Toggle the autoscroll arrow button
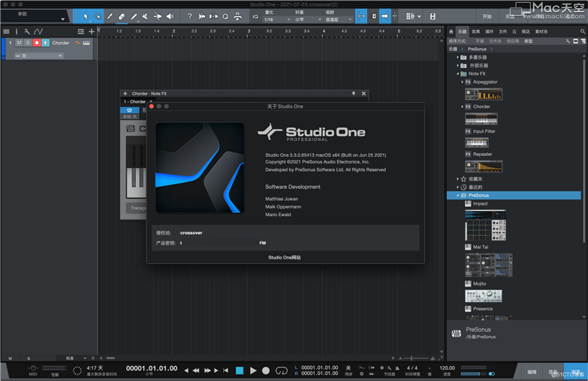The image size is (588, 381). point(384,16)
